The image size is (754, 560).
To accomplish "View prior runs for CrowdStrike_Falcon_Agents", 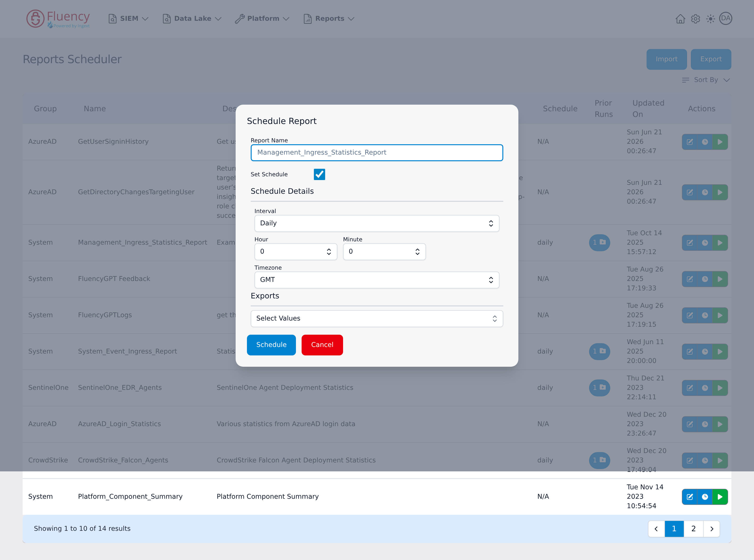I will (x=599, y=460).
